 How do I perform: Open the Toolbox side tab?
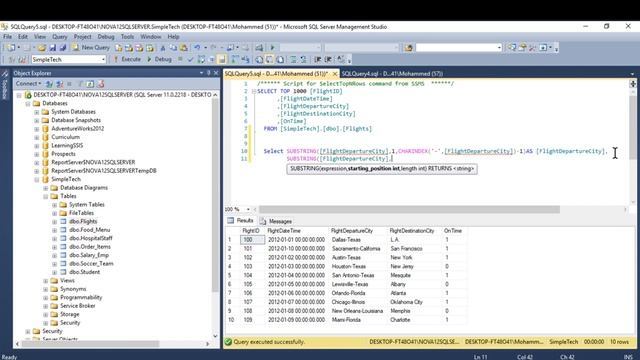tap(4, 86)
